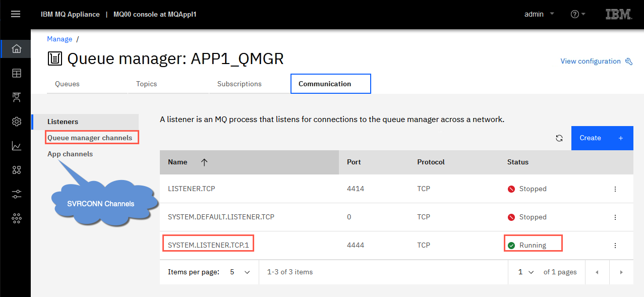The image size is (644, 297).
Task: Open overflow menu for LISTENER.TCP row
Action: click(615, 189)
